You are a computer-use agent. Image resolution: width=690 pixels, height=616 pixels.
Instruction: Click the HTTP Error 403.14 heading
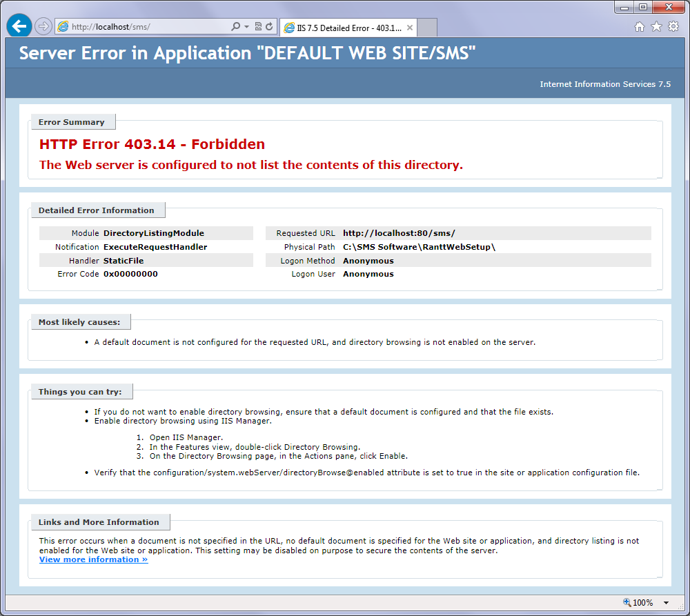click(x=152, y=144)
